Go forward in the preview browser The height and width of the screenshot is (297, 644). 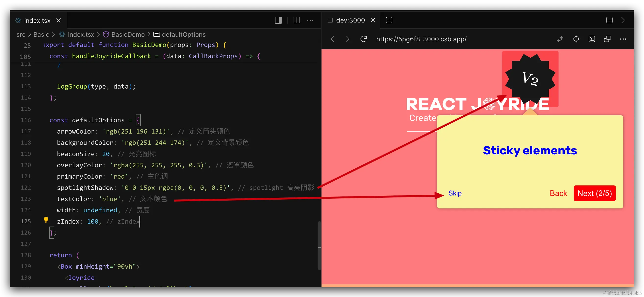[x=348, y=39]
